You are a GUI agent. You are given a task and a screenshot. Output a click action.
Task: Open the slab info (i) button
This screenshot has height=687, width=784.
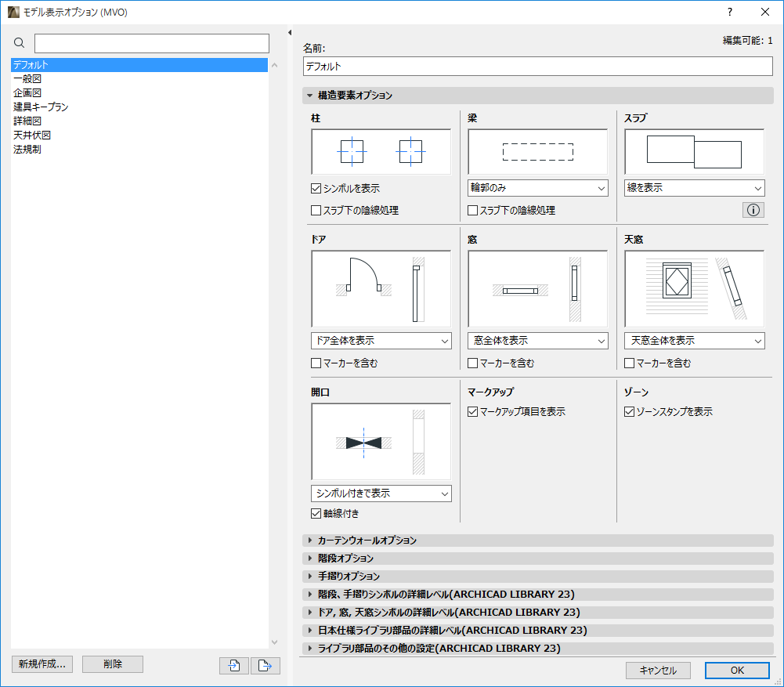click(753, 209)
